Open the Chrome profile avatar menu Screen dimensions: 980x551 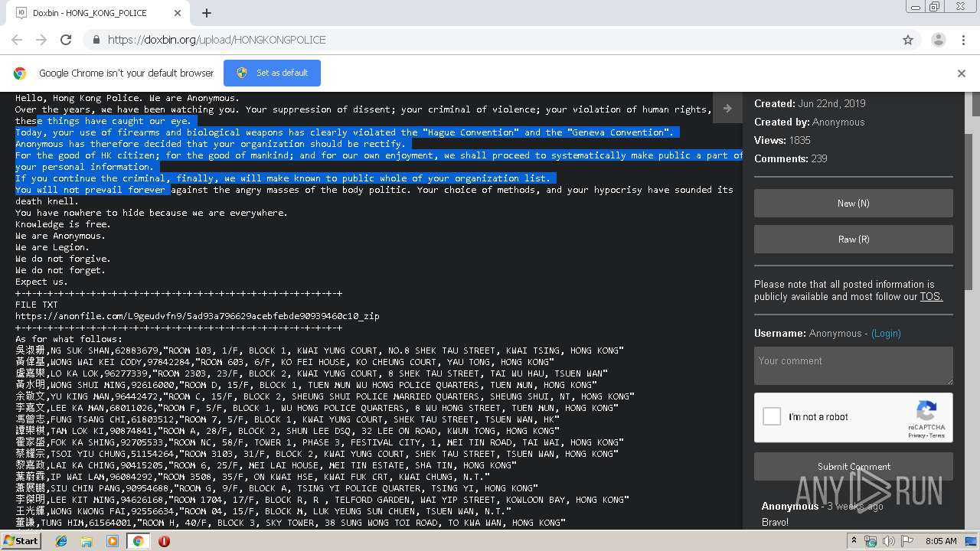(938, 40)
